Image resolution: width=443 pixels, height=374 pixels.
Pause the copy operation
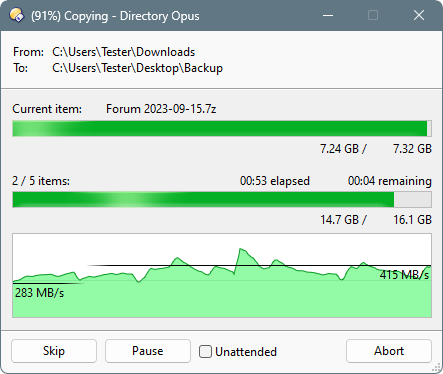click(148, 351)
